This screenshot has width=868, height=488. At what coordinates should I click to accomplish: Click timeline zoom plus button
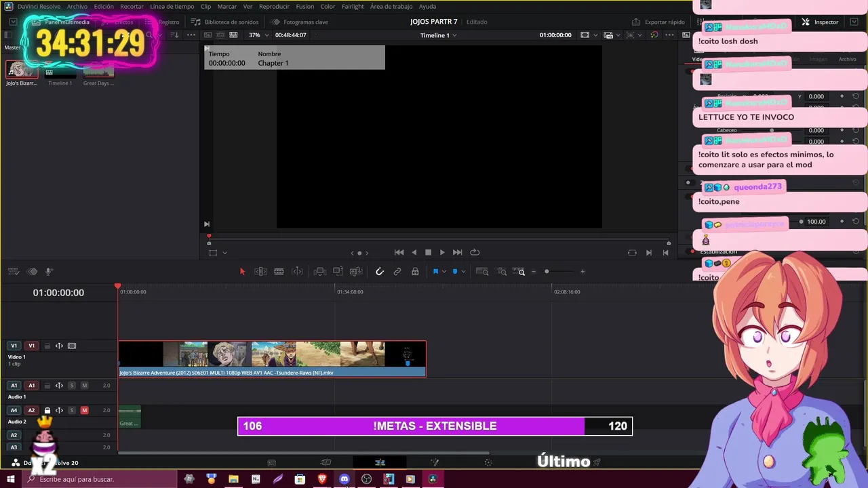583,272
